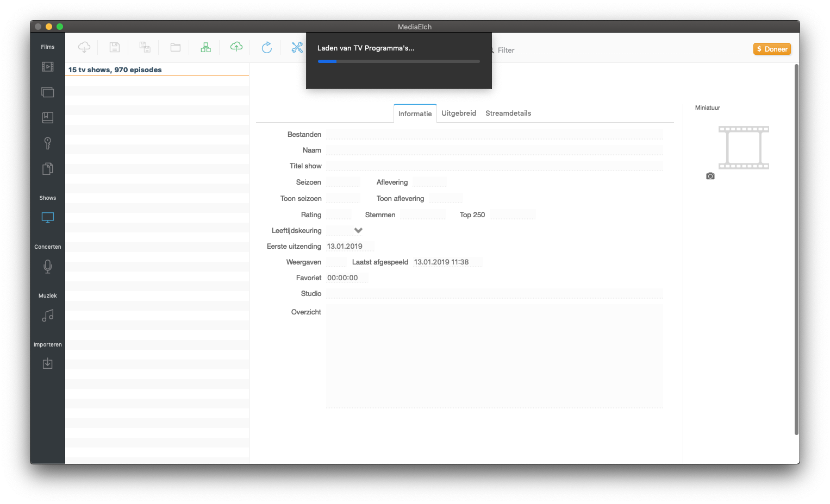Open the Films section via filmstrip icon
830x504 pixels.
point(48,66)
